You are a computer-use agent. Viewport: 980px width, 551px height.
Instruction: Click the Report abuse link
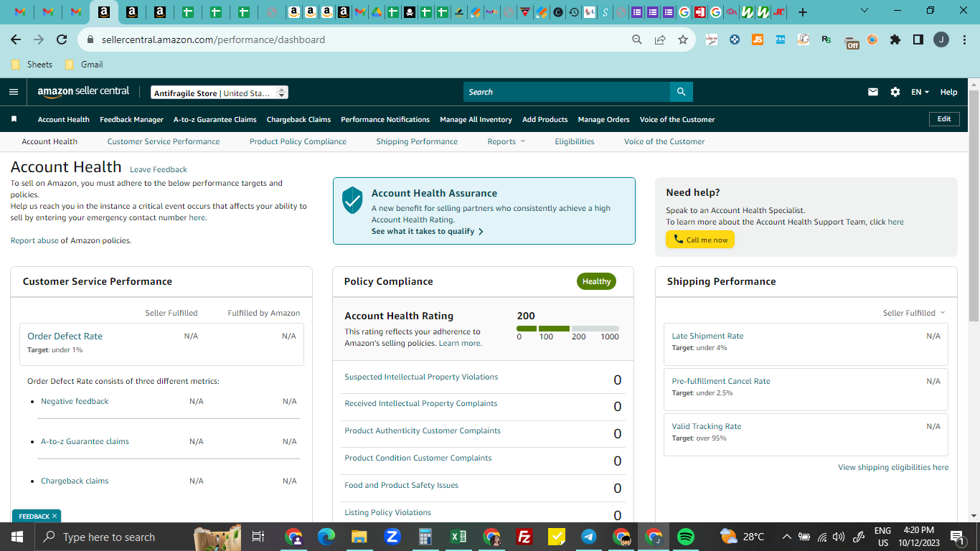34,241
